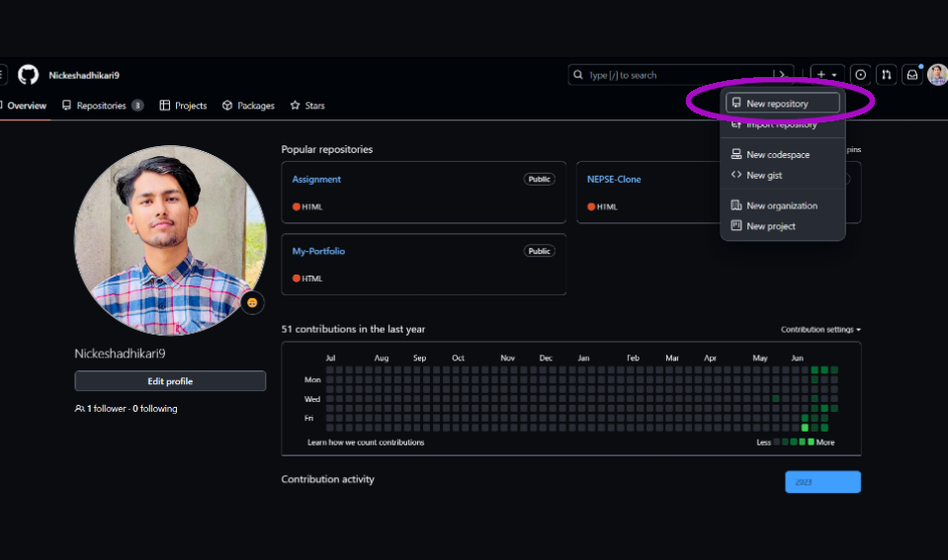
Task: Click the New project board icon
Action: 735,225
